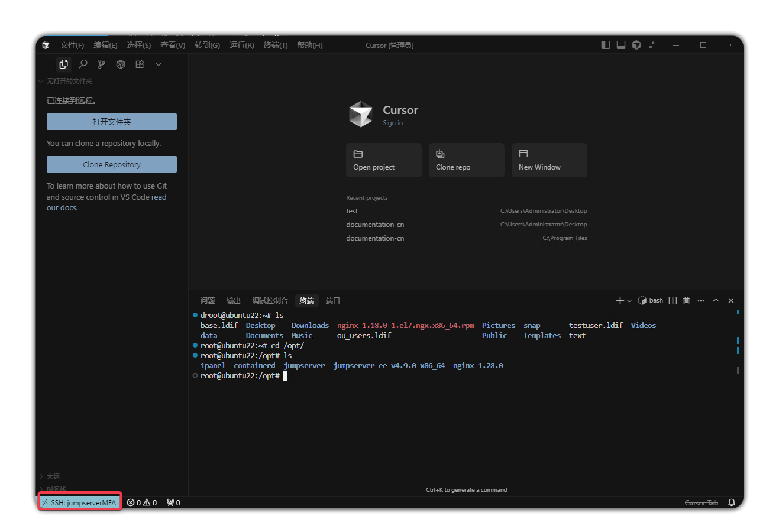Expand additional sidebar views chevron
The height and width of the screenshot is (532, 779).
tap(159, 64)
